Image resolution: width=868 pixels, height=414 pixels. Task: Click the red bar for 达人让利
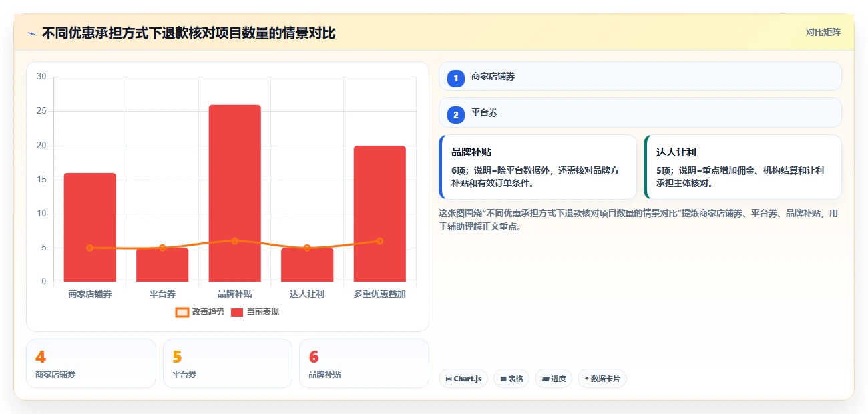[x=307, y=264]
